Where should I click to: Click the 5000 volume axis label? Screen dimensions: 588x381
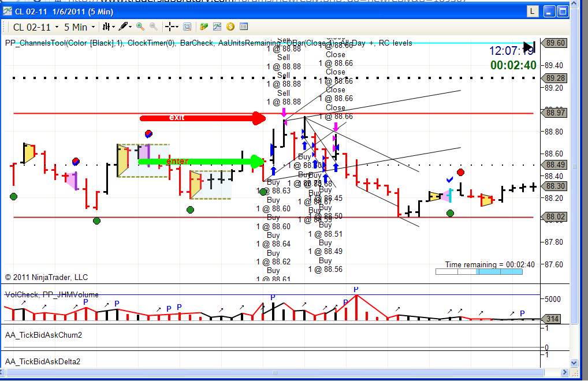pos(553,300)
